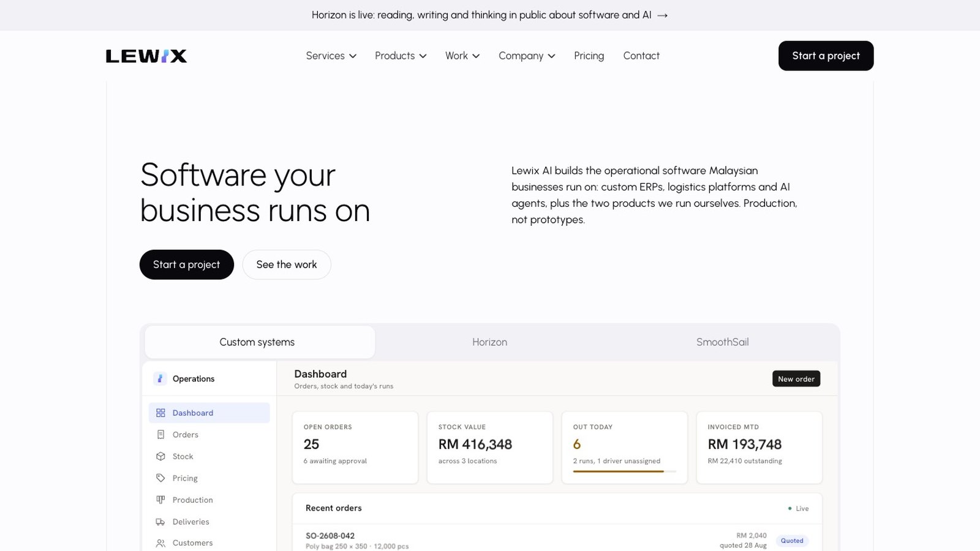Click the Dashboard grid icon in sidebar

point(160,413)
